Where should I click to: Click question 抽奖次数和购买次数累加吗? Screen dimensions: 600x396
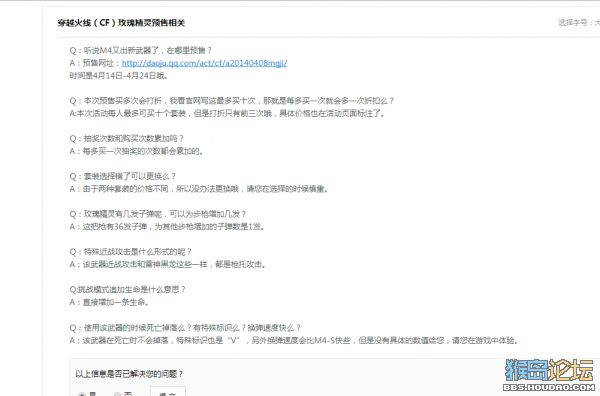coord(126,139)
